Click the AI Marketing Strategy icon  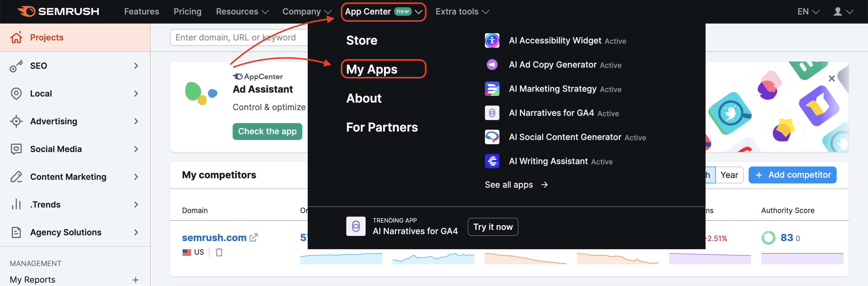(x=492, y=89)
